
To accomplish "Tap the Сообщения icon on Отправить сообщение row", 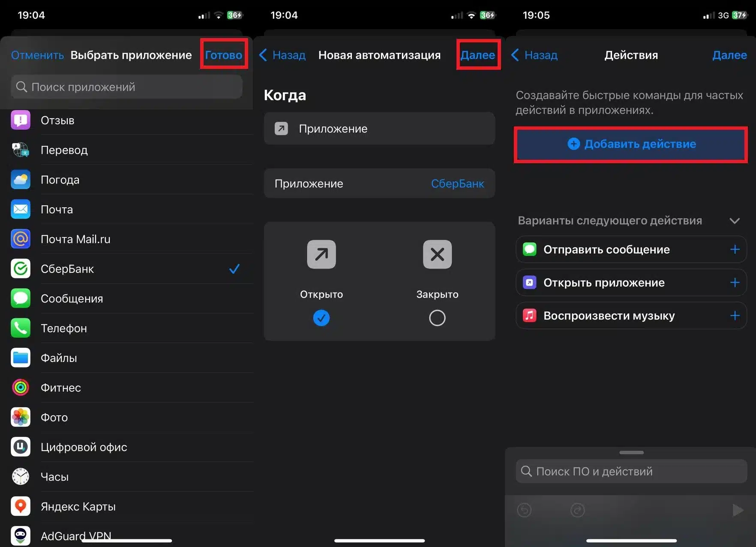I will coord(529,249).
